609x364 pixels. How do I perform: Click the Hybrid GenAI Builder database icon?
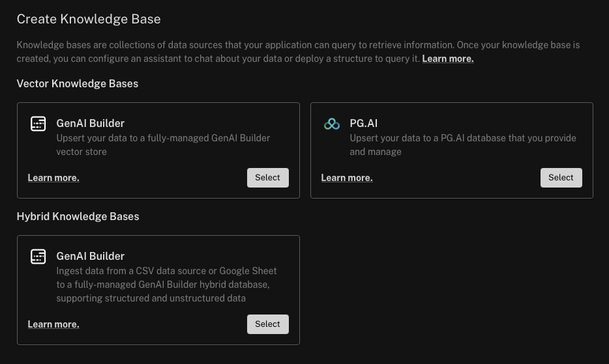pyautogui.click(x=38, y=257)
